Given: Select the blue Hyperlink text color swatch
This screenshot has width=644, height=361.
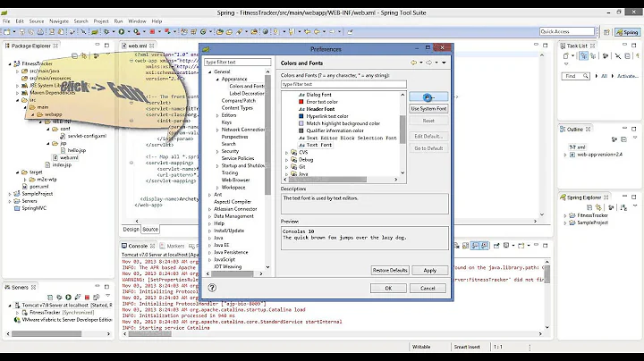Looking at the screenshot, I should 301,116.
